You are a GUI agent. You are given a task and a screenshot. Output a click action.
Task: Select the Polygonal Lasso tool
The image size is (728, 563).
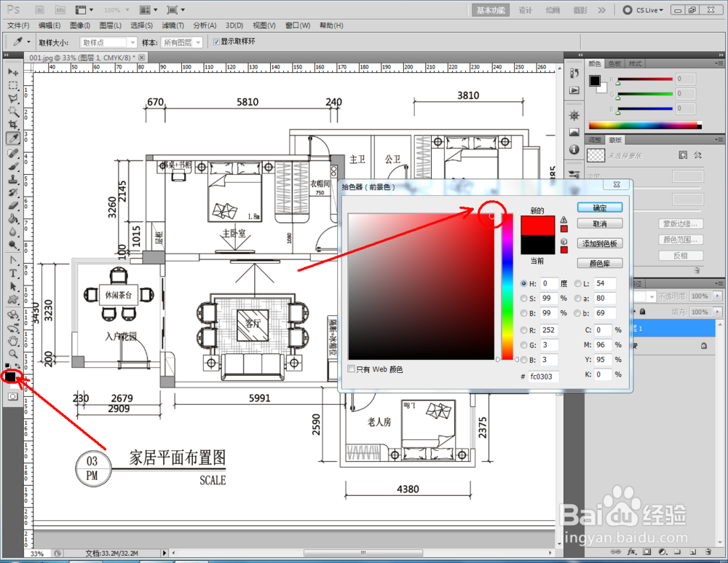13,98
